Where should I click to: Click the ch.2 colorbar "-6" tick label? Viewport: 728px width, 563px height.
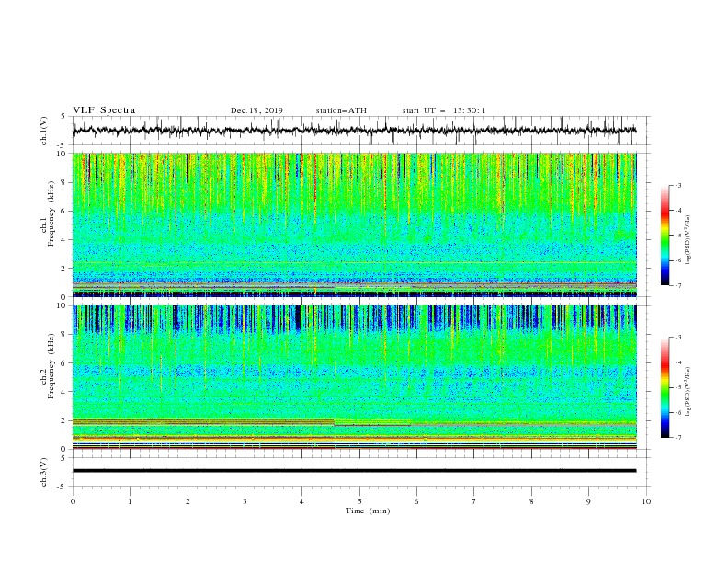[x=677, y=412]
